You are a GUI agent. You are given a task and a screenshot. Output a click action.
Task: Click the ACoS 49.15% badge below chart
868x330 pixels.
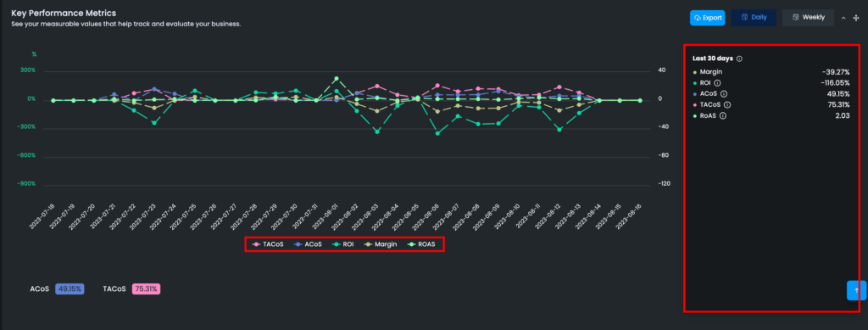click(x=70, y=289)
